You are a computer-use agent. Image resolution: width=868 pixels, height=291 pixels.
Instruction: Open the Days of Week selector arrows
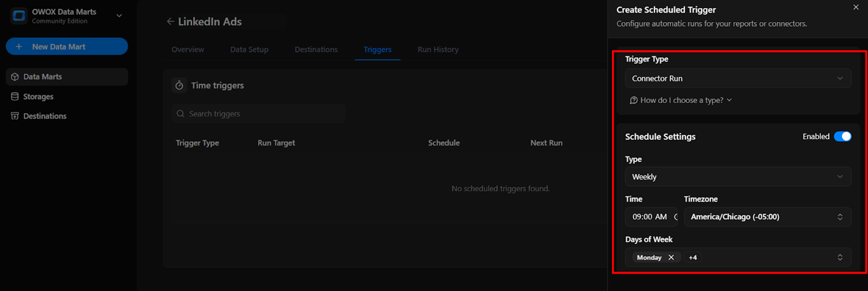tap(840, 257)
